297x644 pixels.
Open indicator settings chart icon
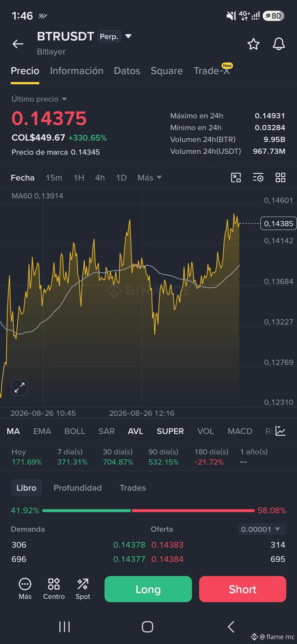click(x=280, y=431)
